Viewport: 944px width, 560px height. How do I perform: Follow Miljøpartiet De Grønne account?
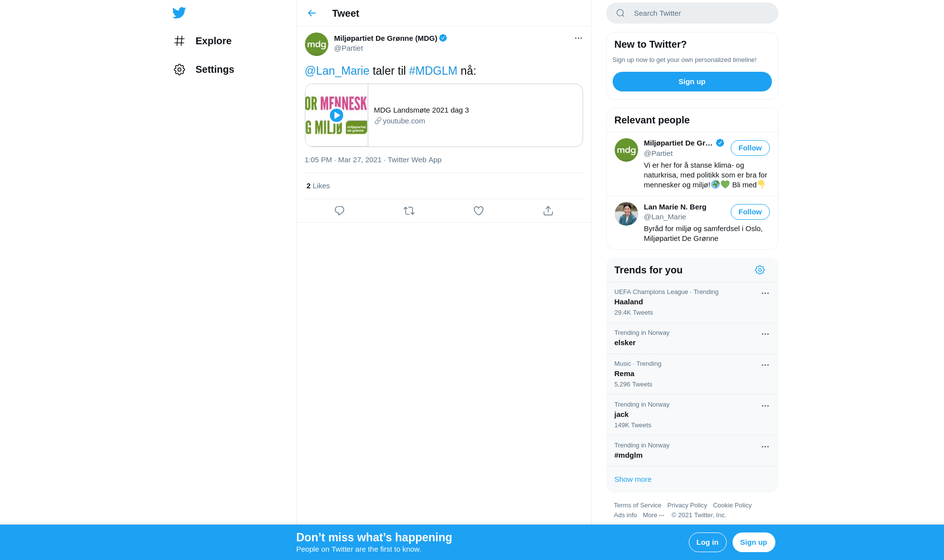(750, 148)
